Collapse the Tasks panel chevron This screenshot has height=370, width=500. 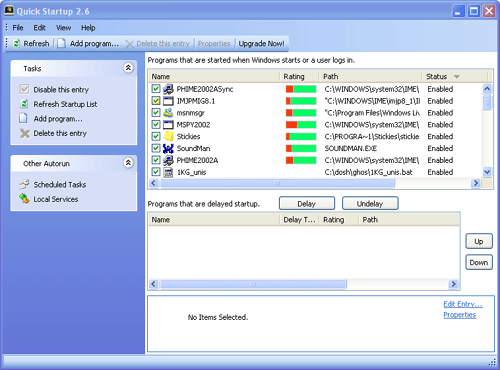[x=128, y=68]
